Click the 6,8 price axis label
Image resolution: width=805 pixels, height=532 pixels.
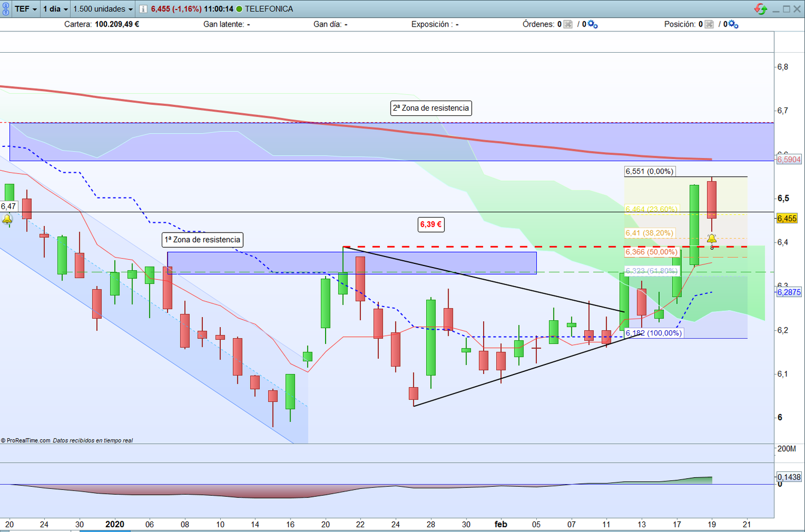(x=783, y=67)
